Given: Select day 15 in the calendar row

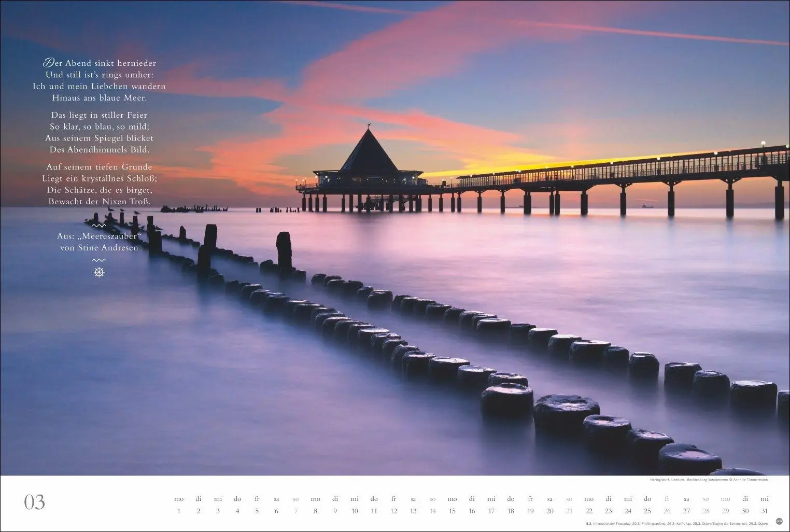Looking at the screenshot, I should pyautogui.click(x=452, y=511).
